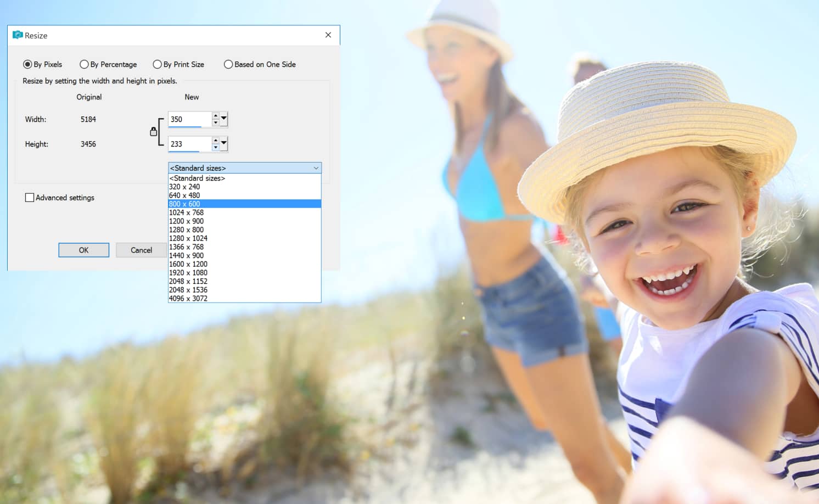819x504 pixels.
Task: Pick Based on One Side option
Action: tap(260, 64)
